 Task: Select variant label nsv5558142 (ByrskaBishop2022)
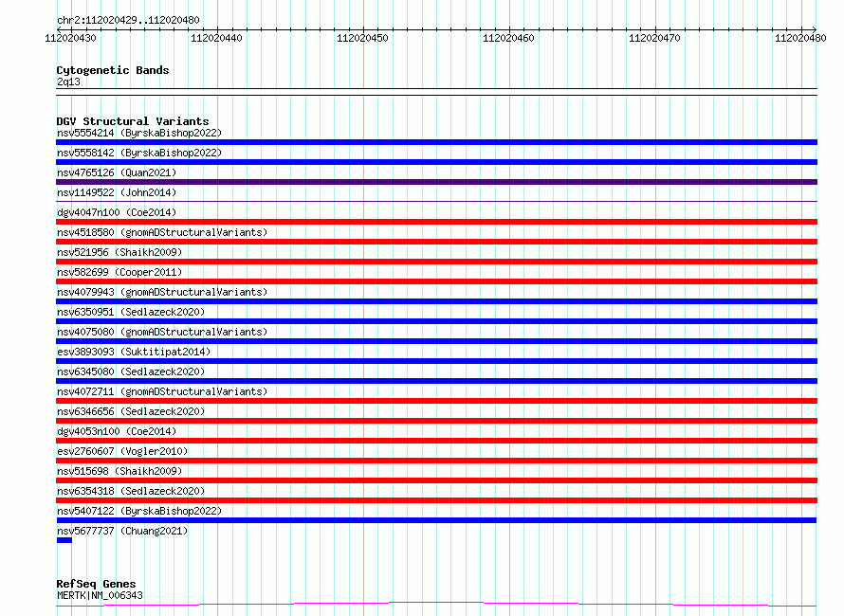pos(139,153)
